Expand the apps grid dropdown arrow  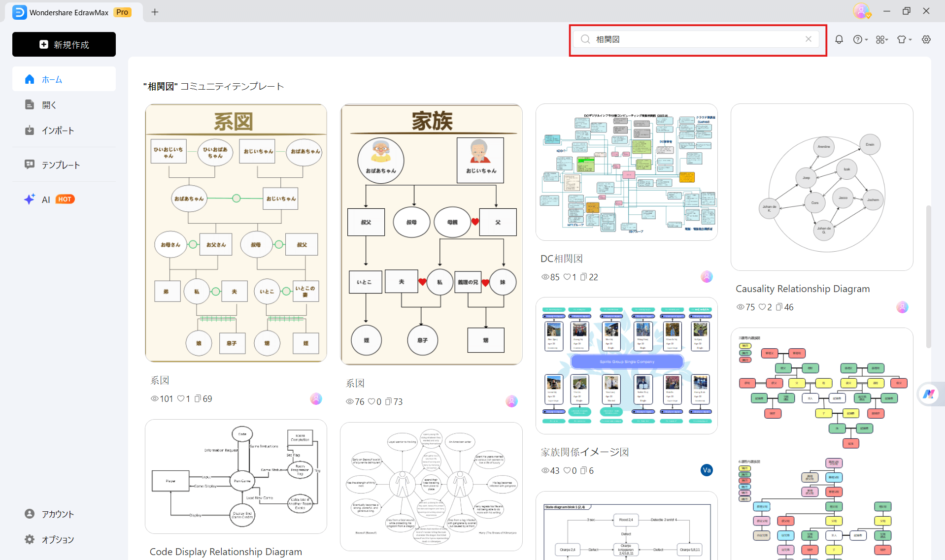[887, 39]
